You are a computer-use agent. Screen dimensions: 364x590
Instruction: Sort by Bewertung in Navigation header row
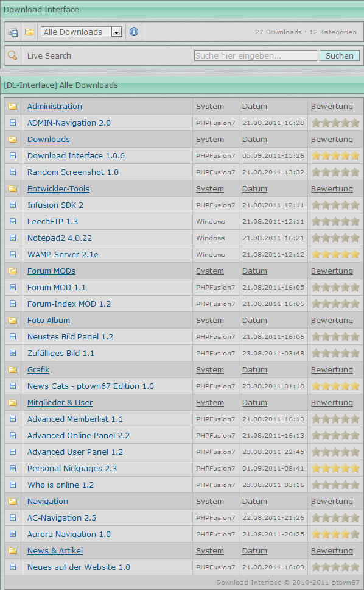(332, 501)
